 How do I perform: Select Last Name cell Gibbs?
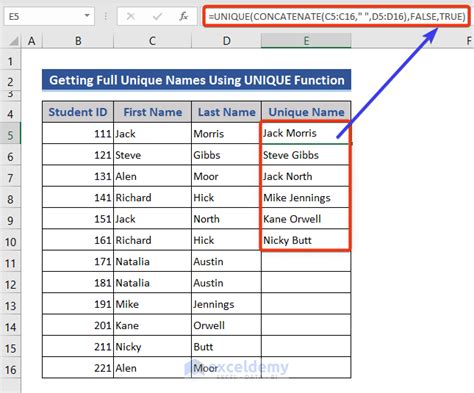point(226,155)
